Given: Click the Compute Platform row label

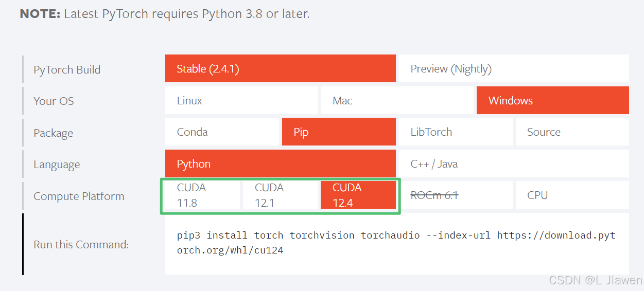Looking at the screenshot, I should pyautogui.click(x=79, y=196).
